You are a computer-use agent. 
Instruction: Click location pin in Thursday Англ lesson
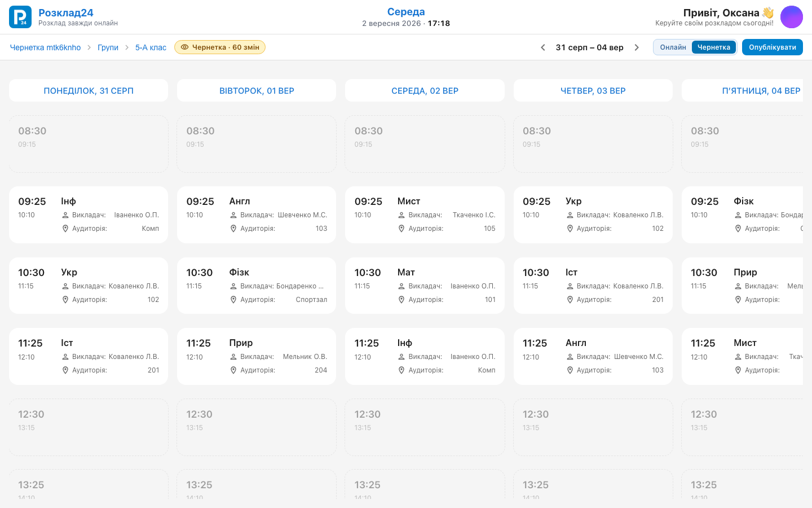click(x=570, y=370)
